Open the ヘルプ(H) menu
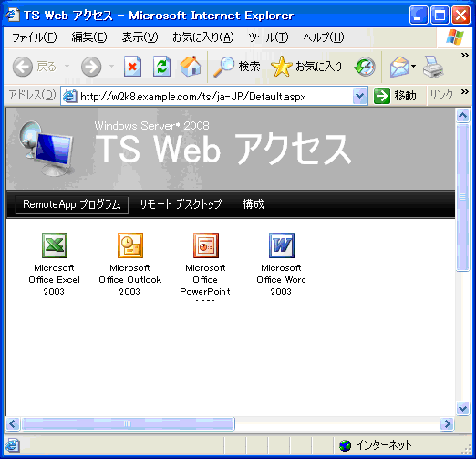The height and width of the screenshot is (459, 476). tap(324, 37)
